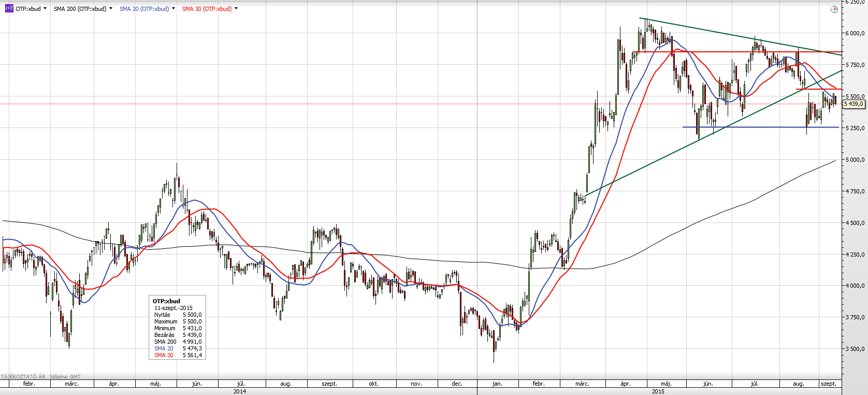Click the blue SMA 20 5 474,3 row

[x=178, y=348]
